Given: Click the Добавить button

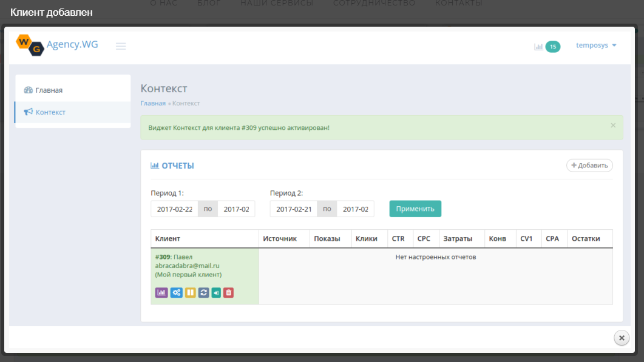Looking at the screenshot, I should coord(589,166).
